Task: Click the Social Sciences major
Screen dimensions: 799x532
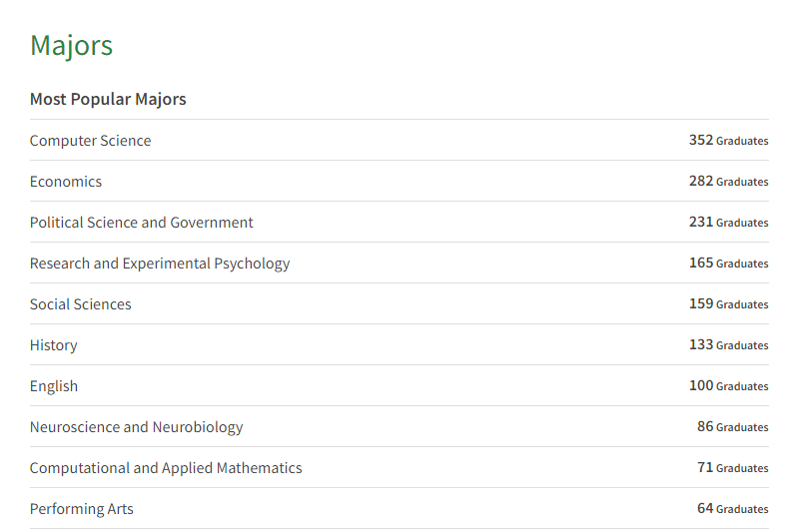Action: click(x=80, y=304)
